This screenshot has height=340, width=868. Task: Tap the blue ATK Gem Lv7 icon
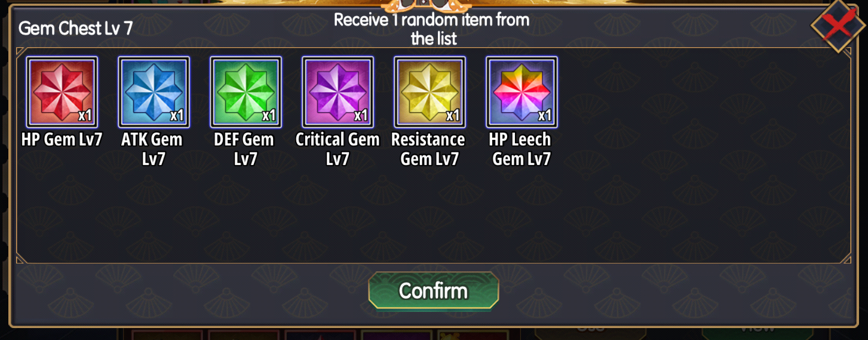click(x=154, y=92)
